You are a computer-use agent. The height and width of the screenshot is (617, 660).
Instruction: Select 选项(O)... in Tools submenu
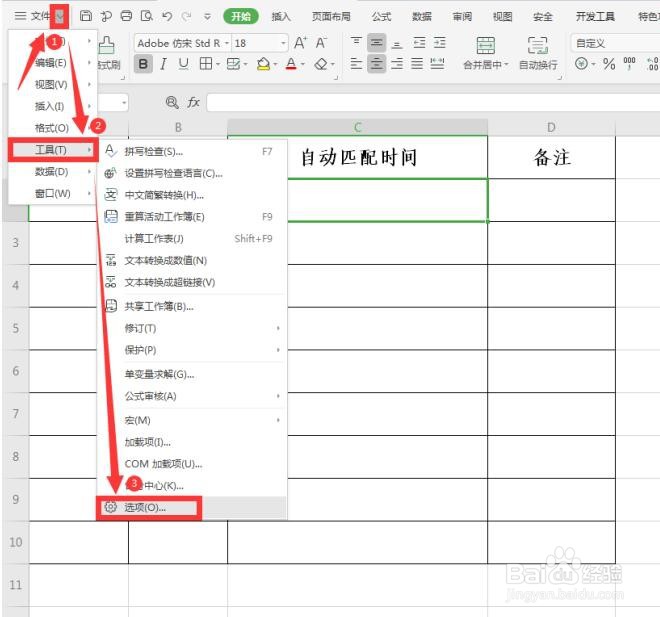192,508
